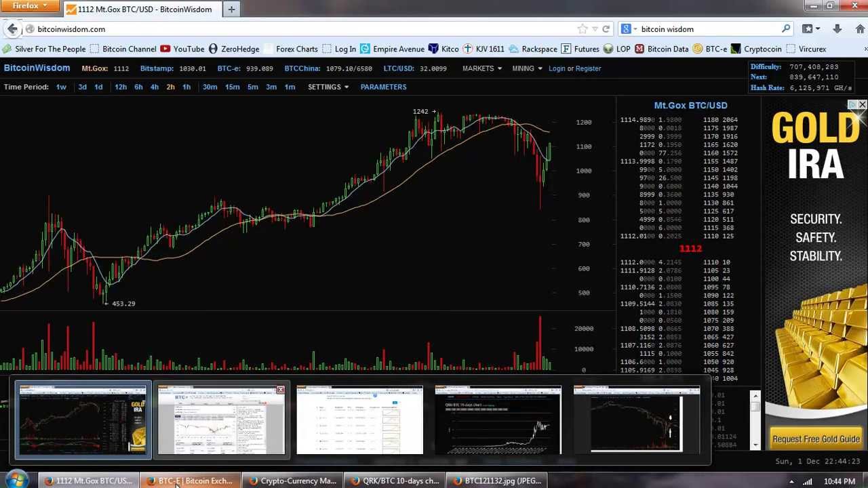Expand the MARKETS dropdown

(x=482, y=68)
